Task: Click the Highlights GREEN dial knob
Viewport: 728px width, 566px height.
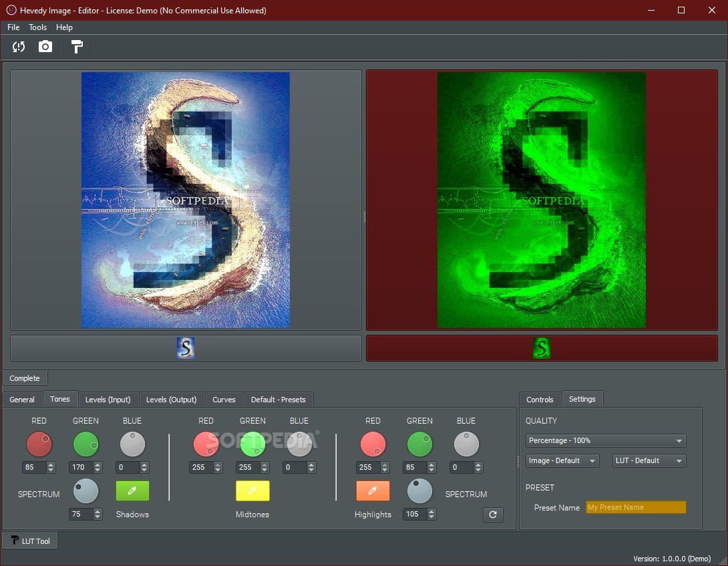Action: tap(419, 444)
